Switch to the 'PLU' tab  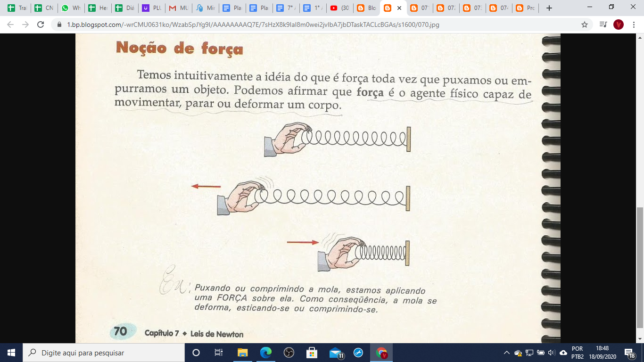click(x=151, y=8)
